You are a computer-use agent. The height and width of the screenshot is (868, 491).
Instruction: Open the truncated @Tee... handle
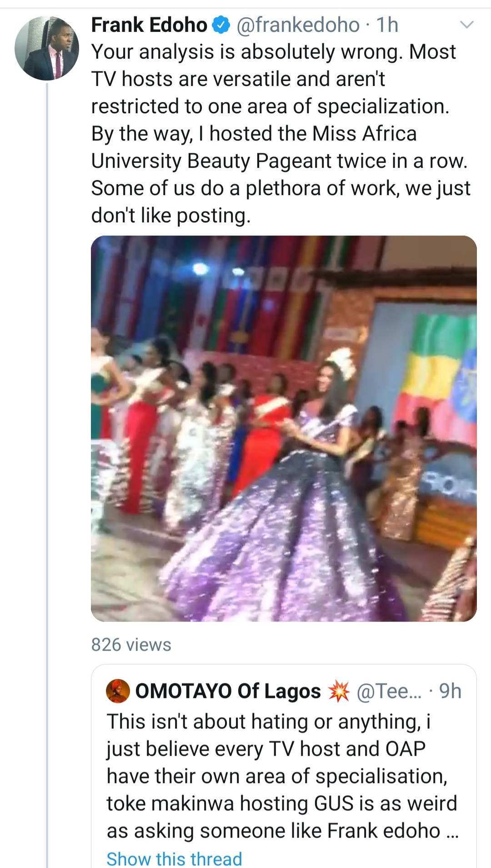pyautogui.click(x=389, y=691)
